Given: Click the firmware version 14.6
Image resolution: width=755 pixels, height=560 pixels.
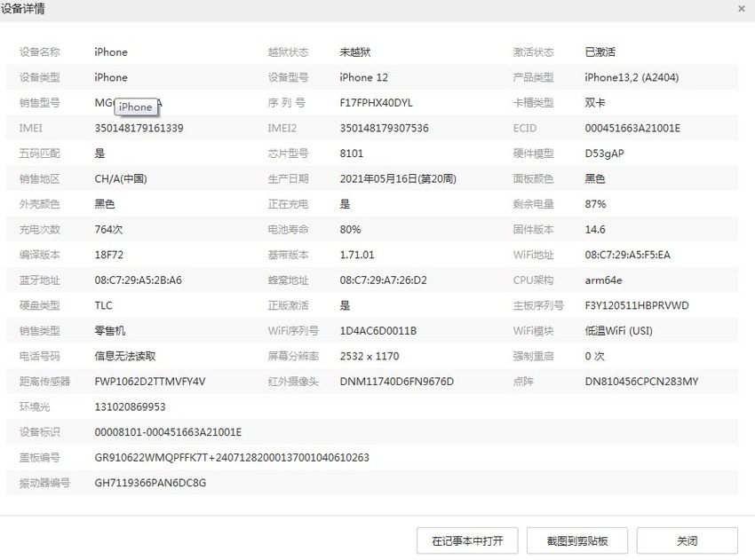Looking at the screenshot, I should coord(594,230).
